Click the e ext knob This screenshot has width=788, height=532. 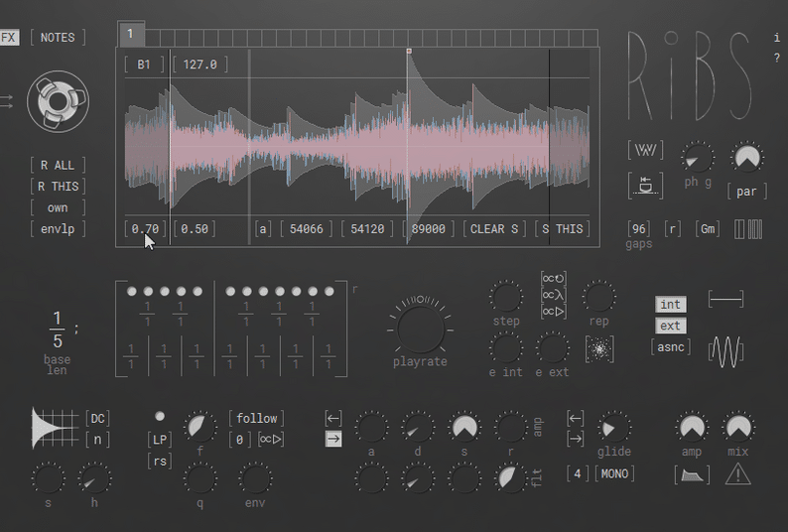point(553,348)
